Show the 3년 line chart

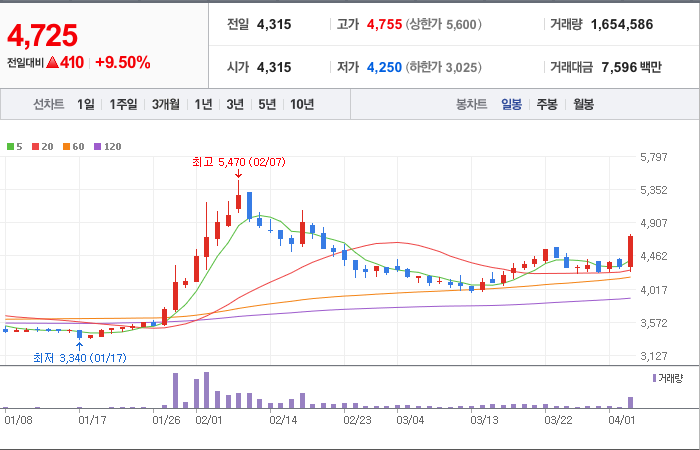click(235, 104)
